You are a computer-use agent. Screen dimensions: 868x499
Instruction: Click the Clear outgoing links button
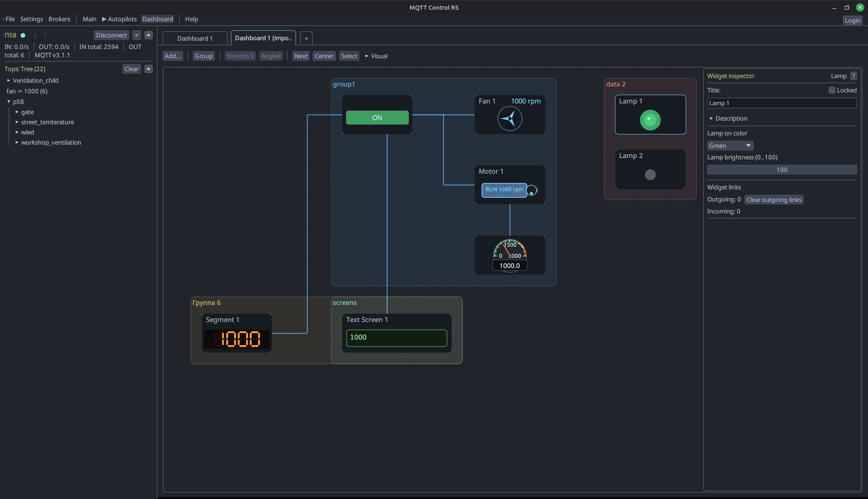pyautogui.click(x=773, y=199)
